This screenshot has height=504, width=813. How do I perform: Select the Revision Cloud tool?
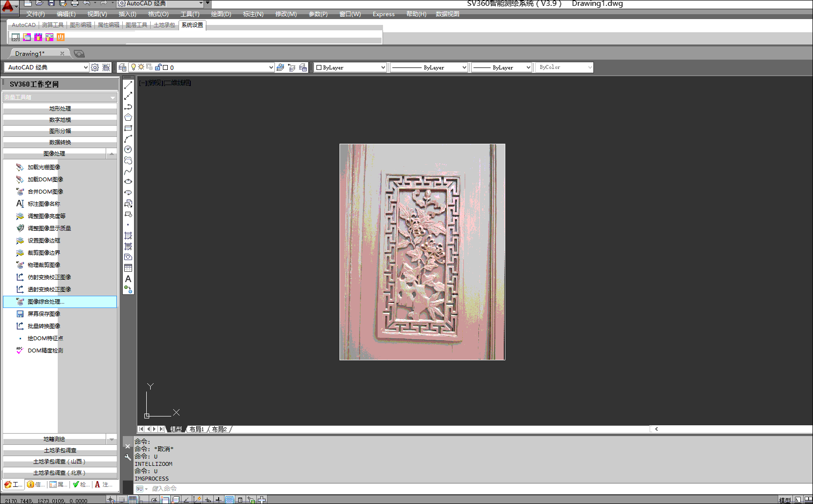tap(128, 160)
